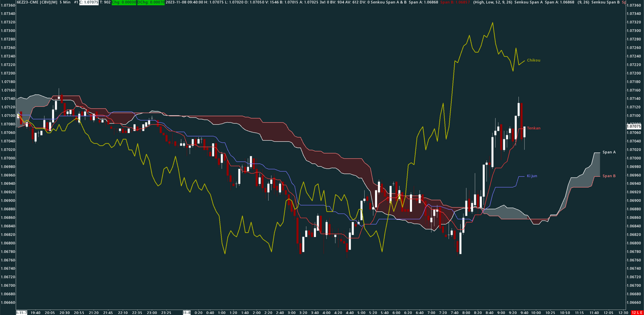Image resolution: width=644 pixels, height=315 pixels.
Task: Click the 8:00 time label on bottom axis
Action: click(466, 313)
